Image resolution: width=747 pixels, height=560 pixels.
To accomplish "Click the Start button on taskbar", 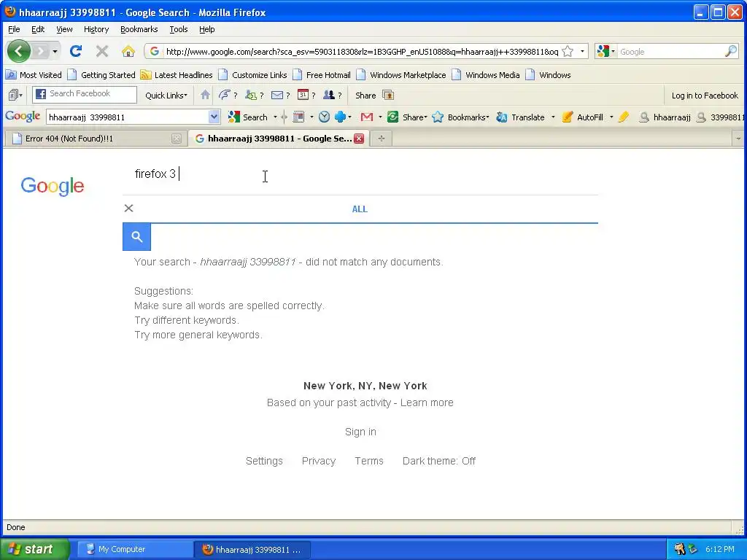I will (x=35, y=549).
